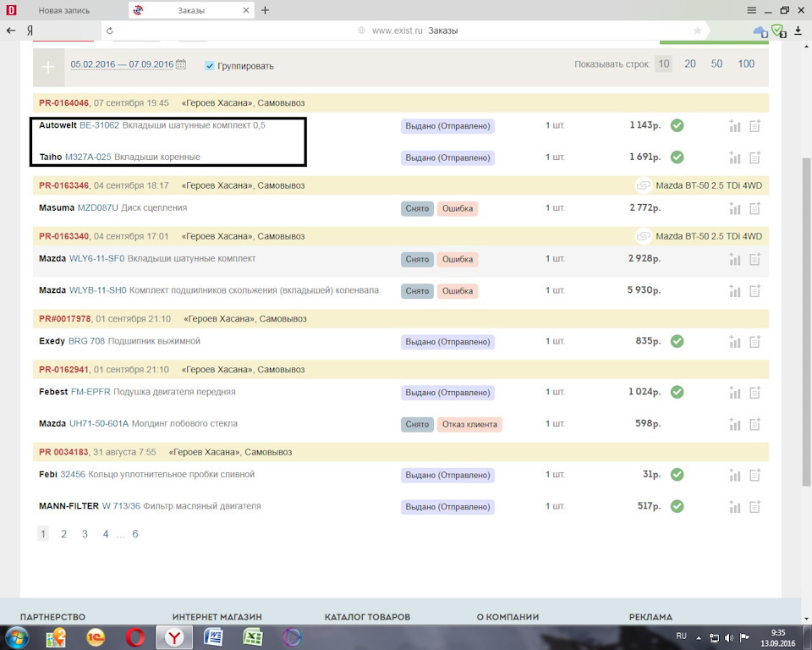
Task: Open part number W 713/36 link
Action: pyautogui.click(x=121, y=505)
